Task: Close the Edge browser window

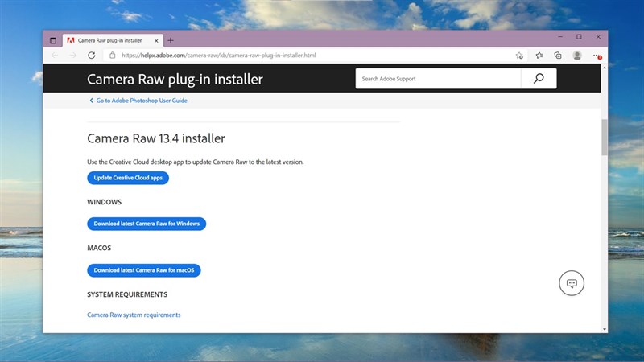Action: pos(598,37)
